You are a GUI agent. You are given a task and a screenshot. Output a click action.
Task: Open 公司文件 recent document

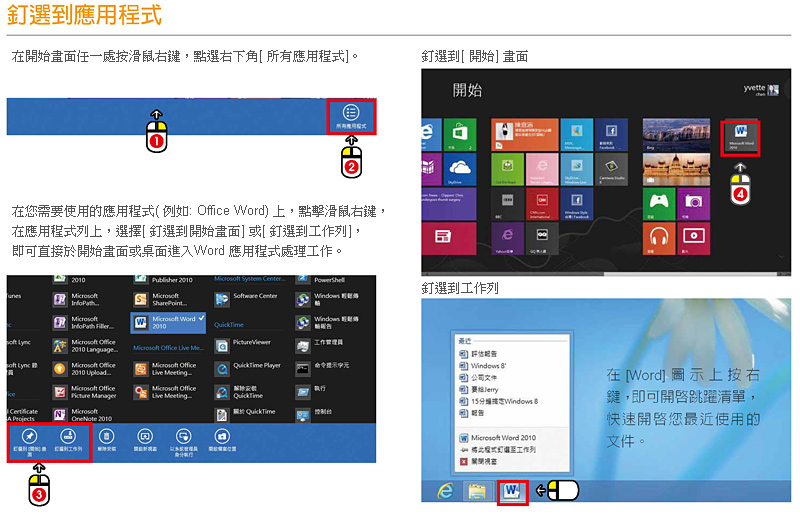pyautogui.click(x=478, y=378)
